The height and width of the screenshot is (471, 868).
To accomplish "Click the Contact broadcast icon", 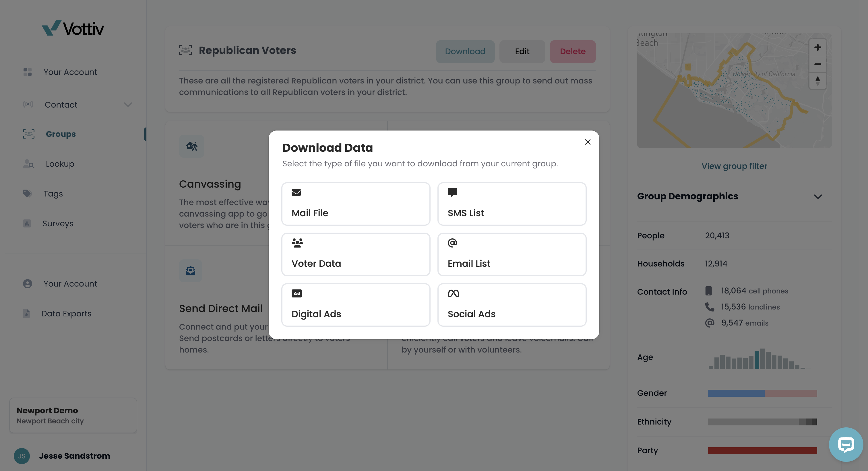I will coord(28,104).
